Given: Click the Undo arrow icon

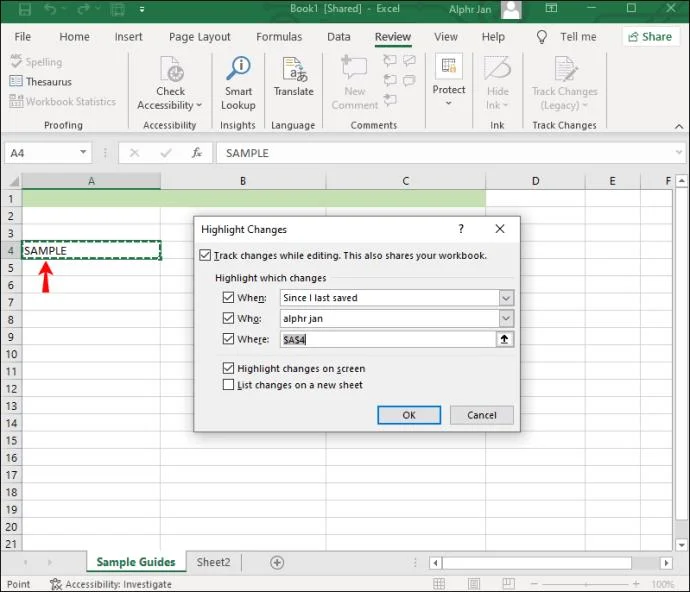Looking at the screenshot, I should tap(50, 9).
